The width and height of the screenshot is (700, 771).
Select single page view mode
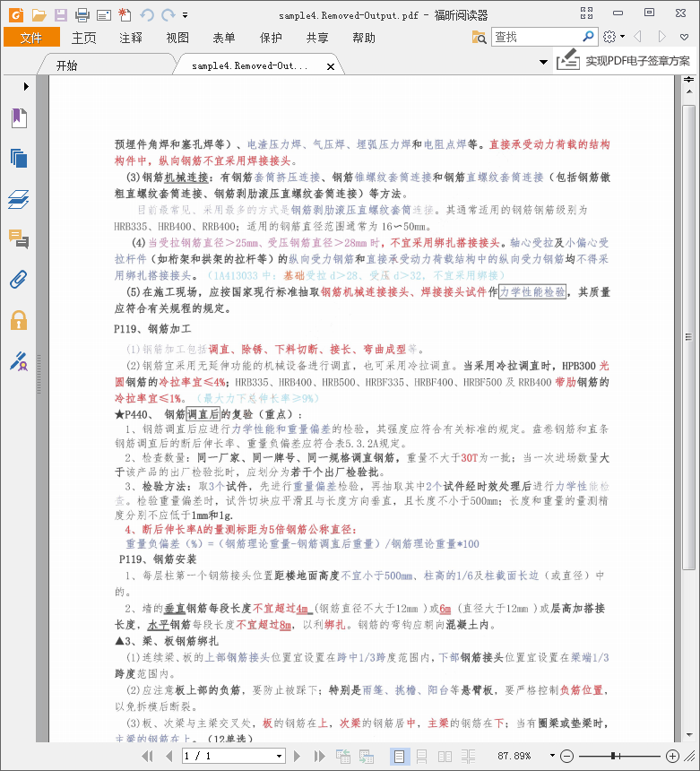point(400,757)
